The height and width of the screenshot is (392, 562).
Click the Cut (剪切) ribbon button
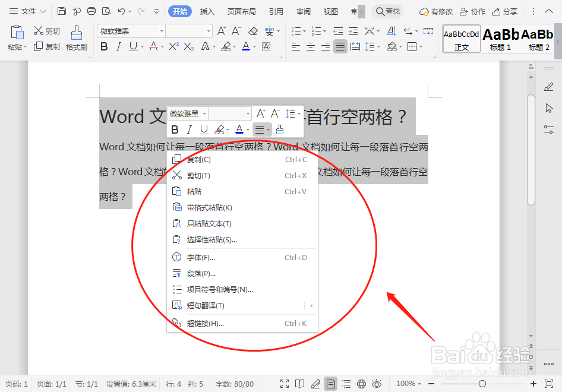(x=46, y=31)
